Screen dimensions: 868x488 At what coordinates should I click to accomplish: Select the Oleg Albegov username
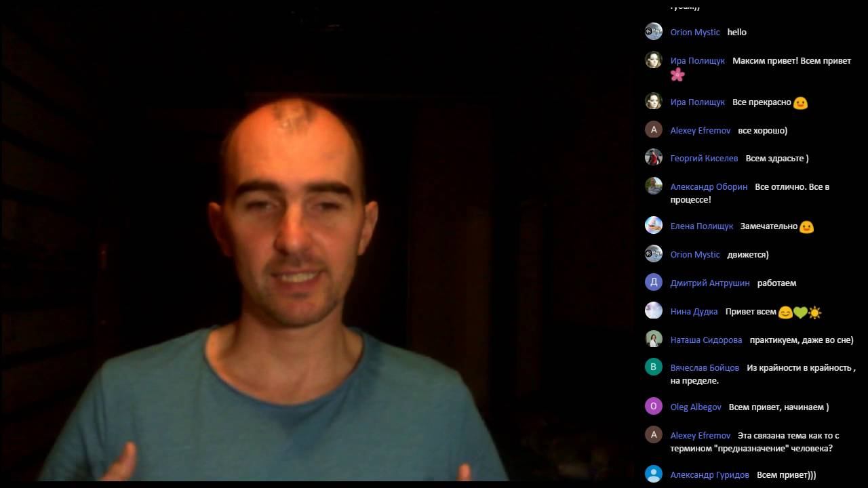pos(696,407)
